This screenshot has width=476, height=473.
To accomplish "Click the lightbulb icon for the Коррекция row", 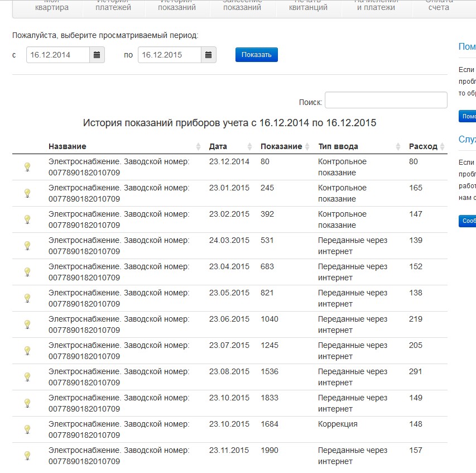I will tap(27, 429).
